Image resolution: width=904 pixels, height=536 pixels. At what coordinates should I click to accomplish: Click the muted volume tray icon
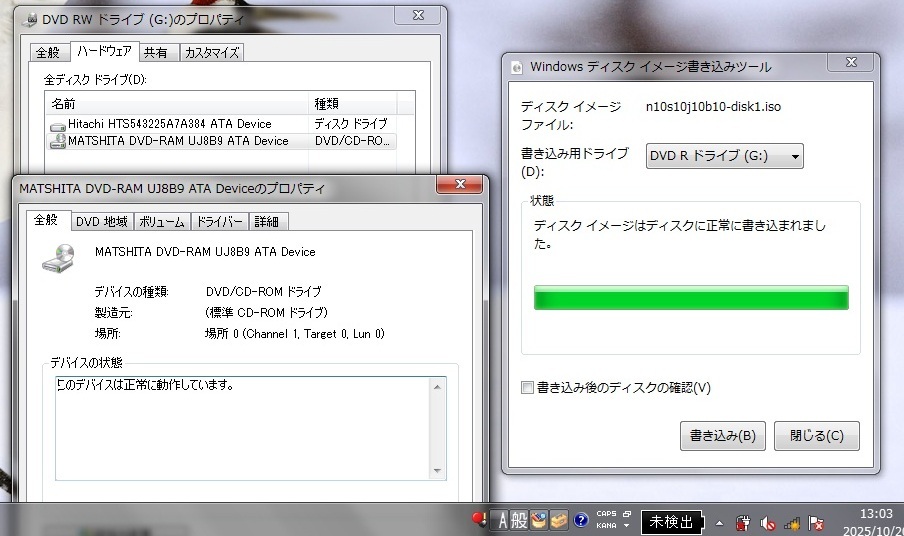767,523
